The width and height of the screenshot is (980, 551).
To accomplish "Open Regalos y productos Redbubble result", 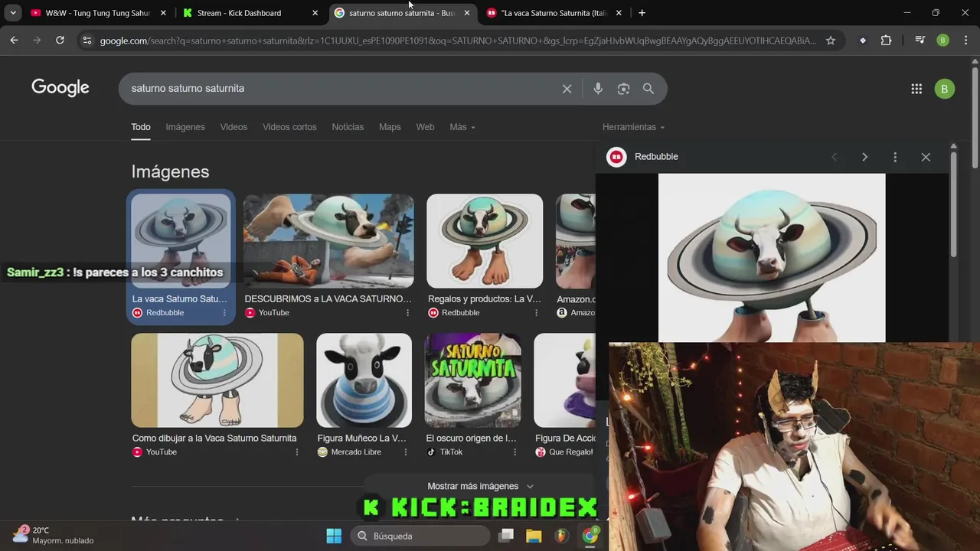I will point(485,299).
